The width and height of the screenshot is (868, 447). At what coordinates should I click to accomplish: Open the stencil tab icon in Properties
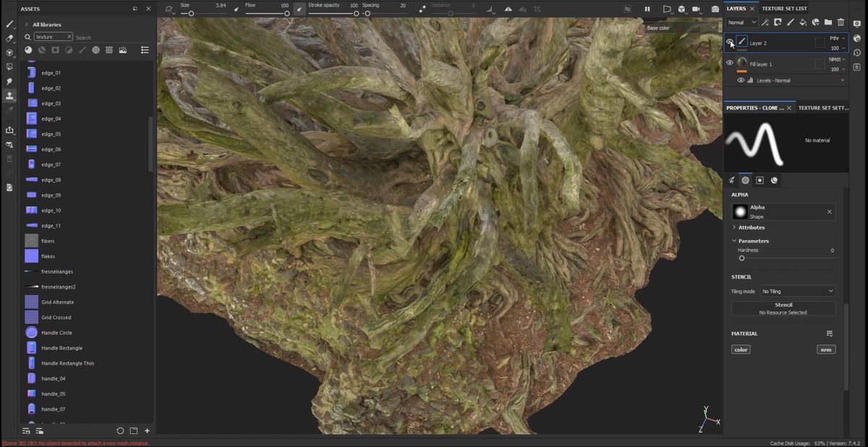click(759, 180)
